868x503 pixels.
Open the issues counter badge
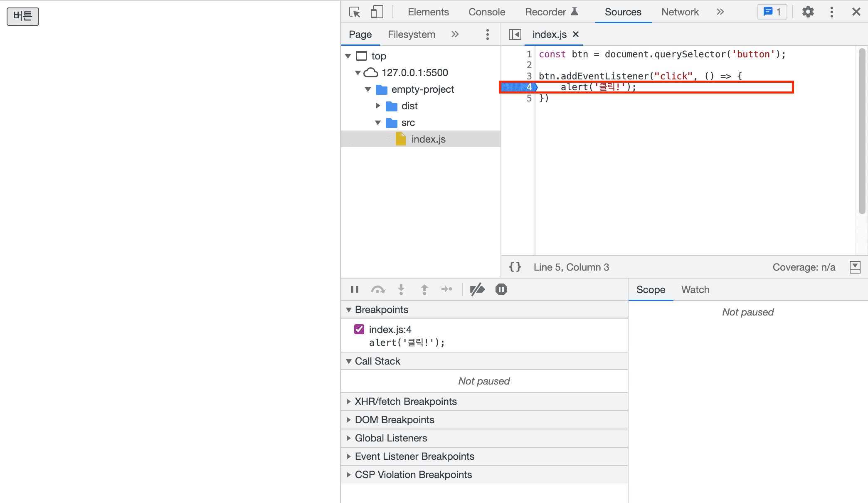[x=772, y=12]
